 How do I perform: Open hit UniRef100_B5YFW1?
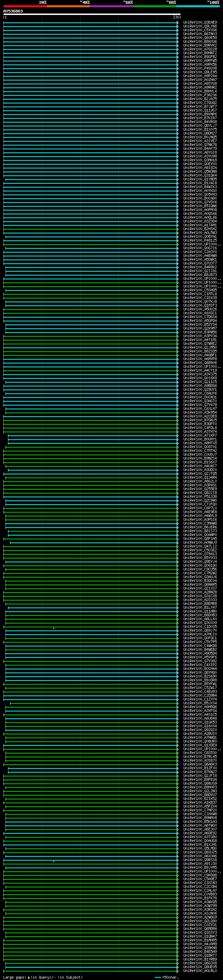(x=200, y=684)
